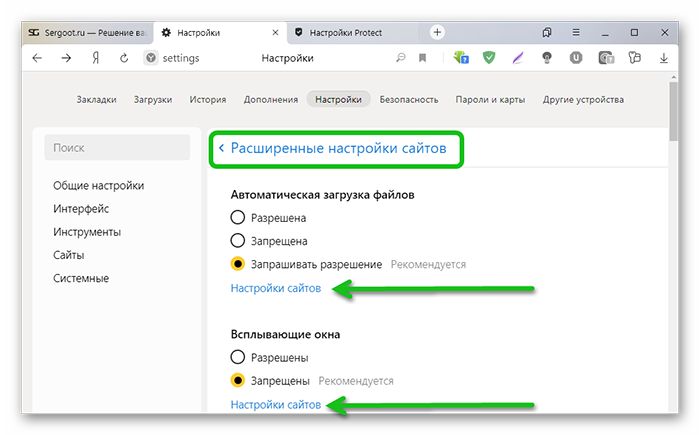Open the extensions puzzle icon
This screenshot has width=700, height=435.
click(634, 58)
